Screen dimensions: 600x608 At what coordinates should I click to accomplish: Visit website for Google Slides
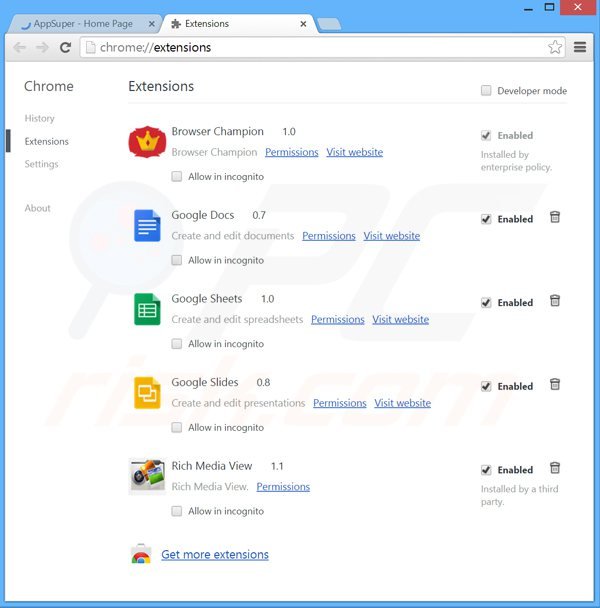[403, 403]
